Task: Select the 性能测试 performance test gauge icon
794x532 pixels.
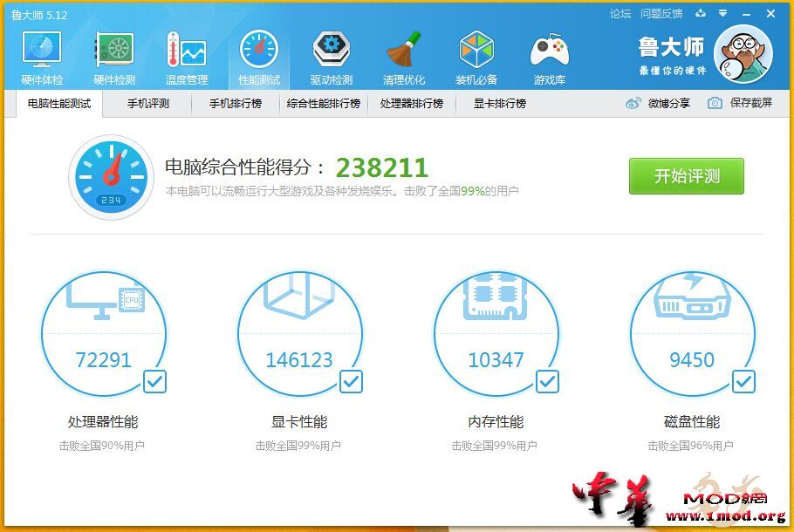Action: 259,52
